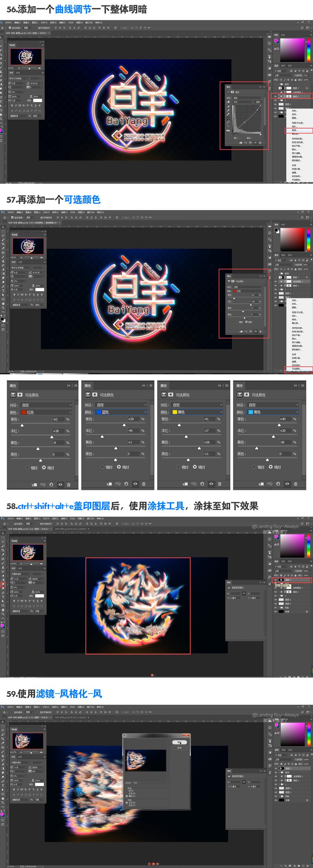The width and height of the screenshot is (313, 868).
Task: Toggle layer visibility eye in Blues (蓝色) panel
Action: (135, 484)
